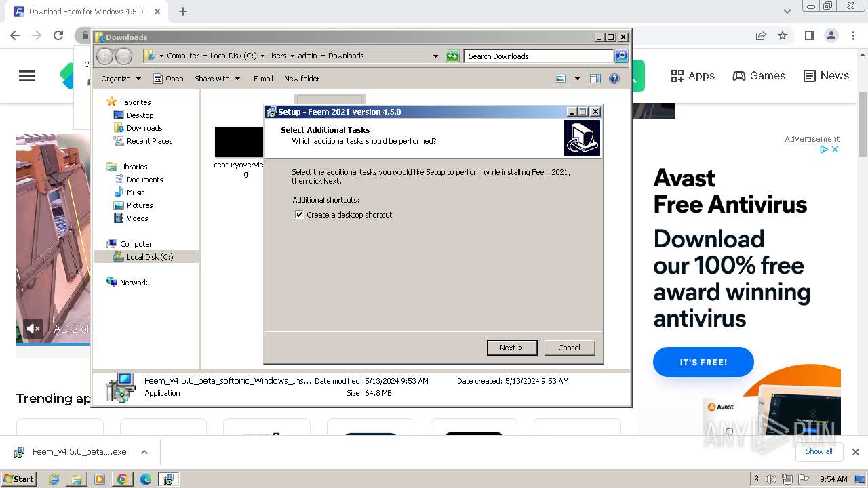The width and height of the screenshot is (868, 488).
Task: Go back in Chrome browser
Action: 15,35
